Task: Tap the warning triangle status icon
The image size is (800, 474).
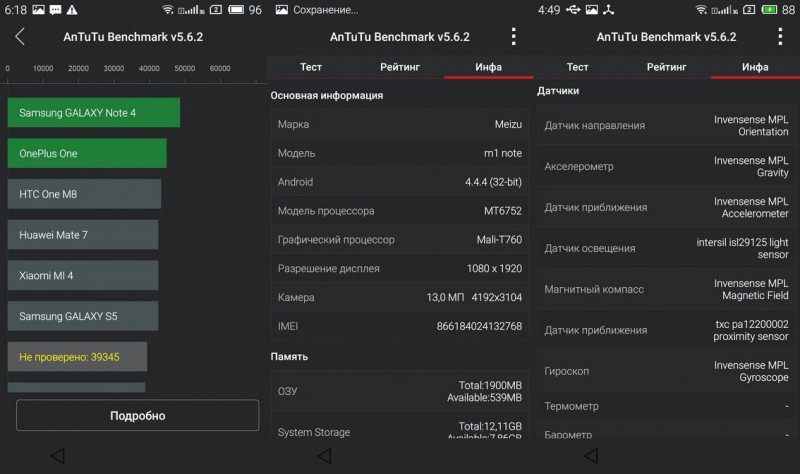Action: (x=72, y=10)
